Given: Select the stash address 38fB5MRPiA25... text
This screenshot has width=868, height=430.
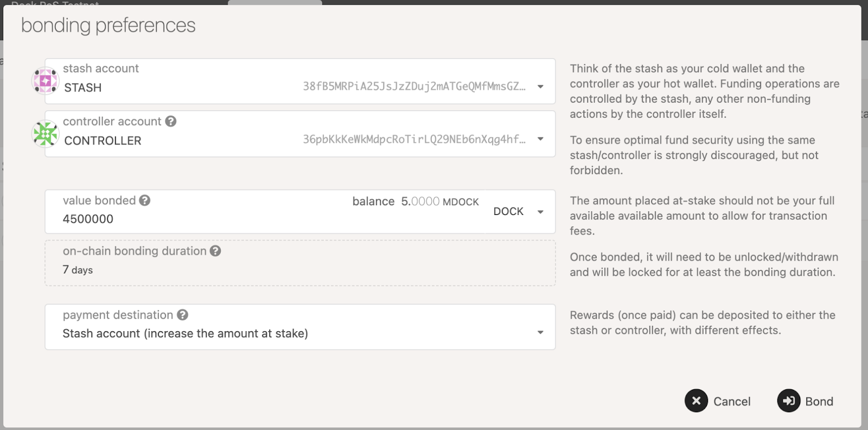Looking at the screenshot, I should point(414,86).
